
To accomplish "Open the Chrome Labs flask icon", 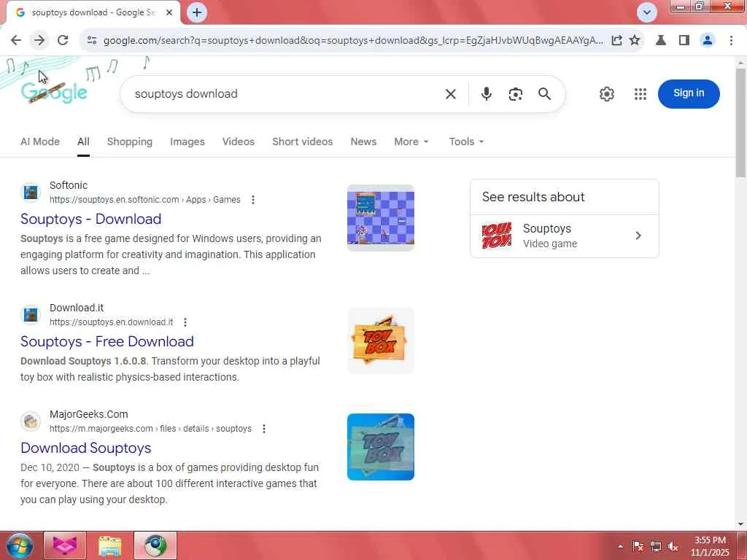I will pyautogui.click(x=661, y=41).
